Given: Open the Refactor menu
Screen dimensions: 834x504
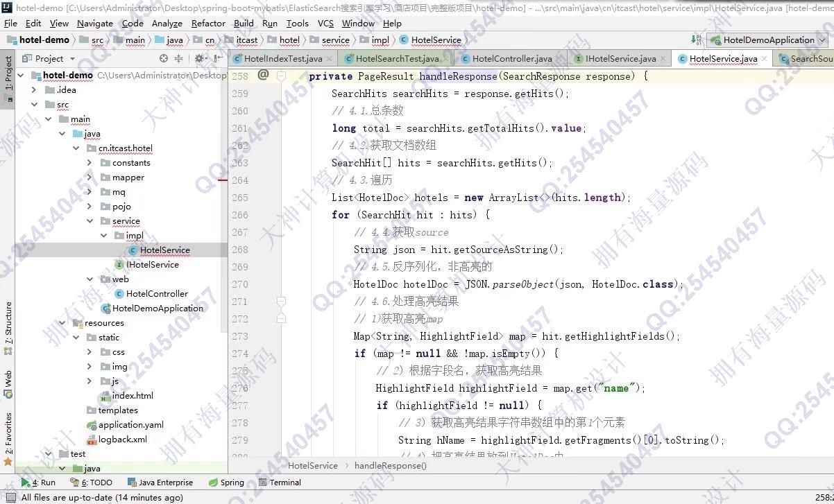Looking at the screenshot, I should pyautogui.click(x=208, y=23).
